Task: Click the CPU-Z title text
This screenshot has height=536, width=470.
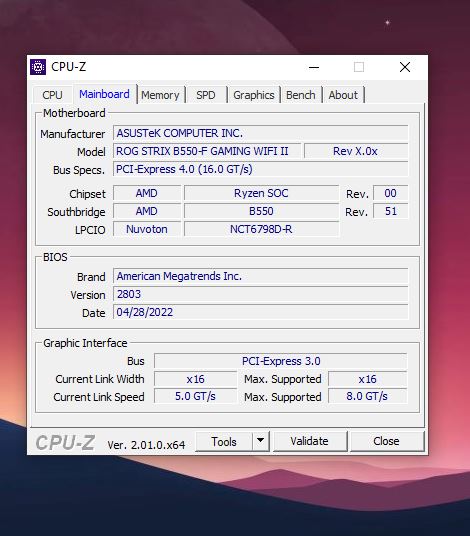Action: tap(69, 67)
